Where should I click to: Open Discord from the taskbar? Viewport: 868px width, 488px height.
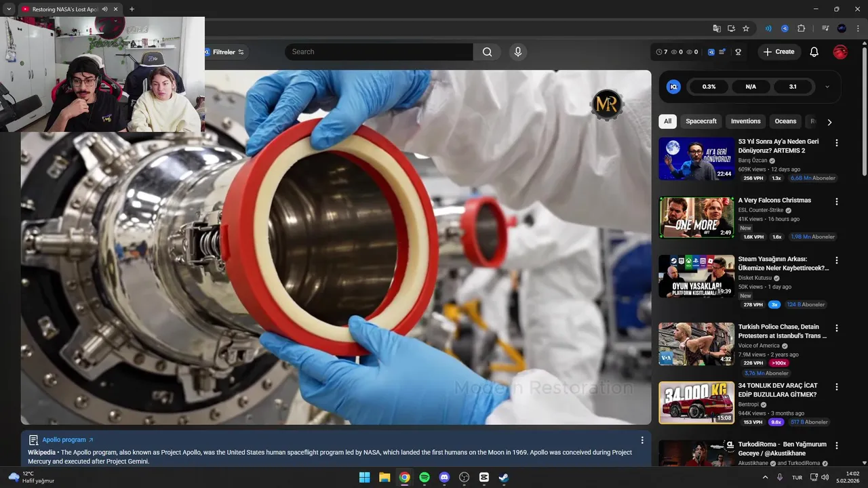(444, 477)
